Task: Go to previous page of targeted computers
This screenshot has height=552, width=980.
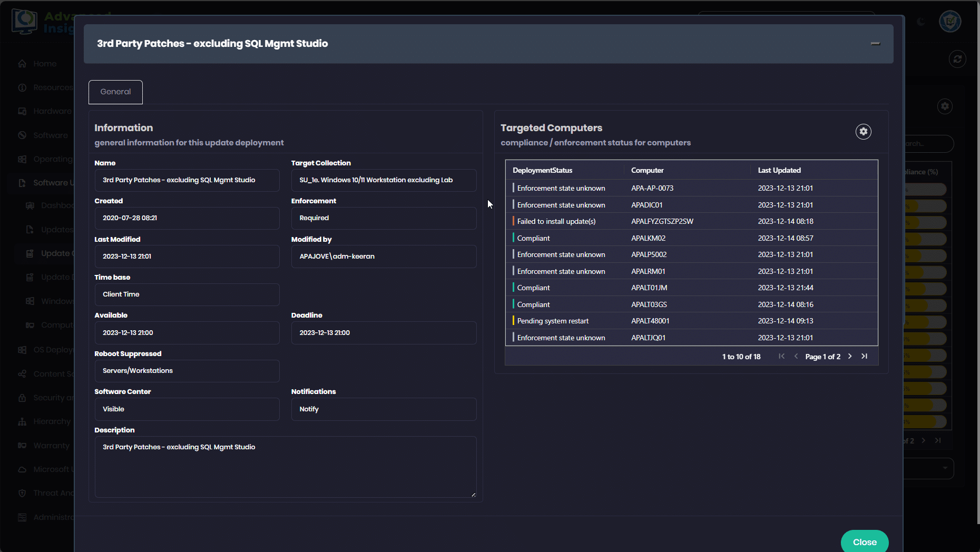Action: [x=796, y=357]
